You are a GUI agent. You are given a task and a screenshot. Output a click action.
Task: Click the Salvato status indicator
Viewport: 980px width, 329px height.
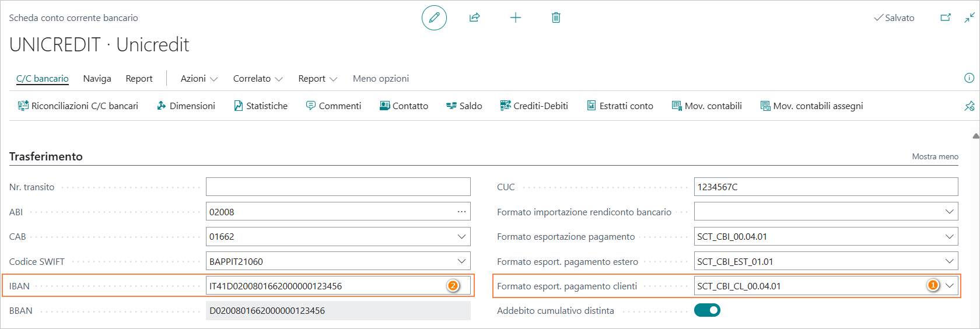(x=894, y=18)
